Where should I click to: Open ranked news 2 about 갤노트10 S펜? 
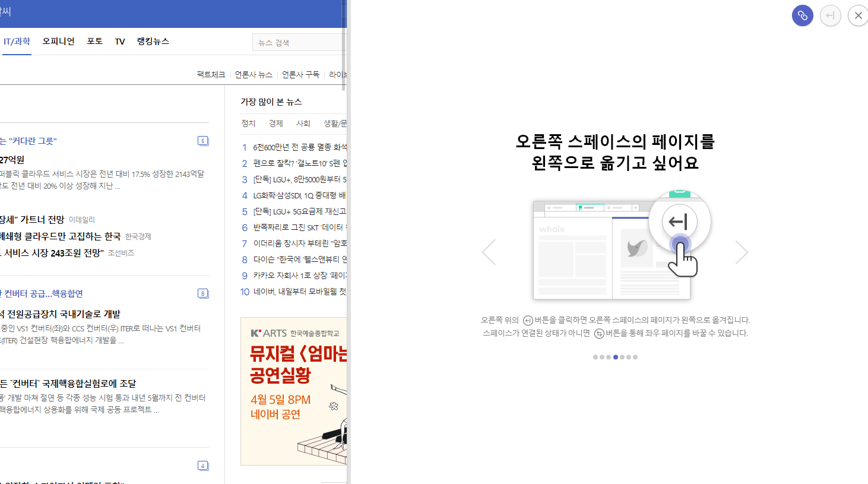point(300,163)
